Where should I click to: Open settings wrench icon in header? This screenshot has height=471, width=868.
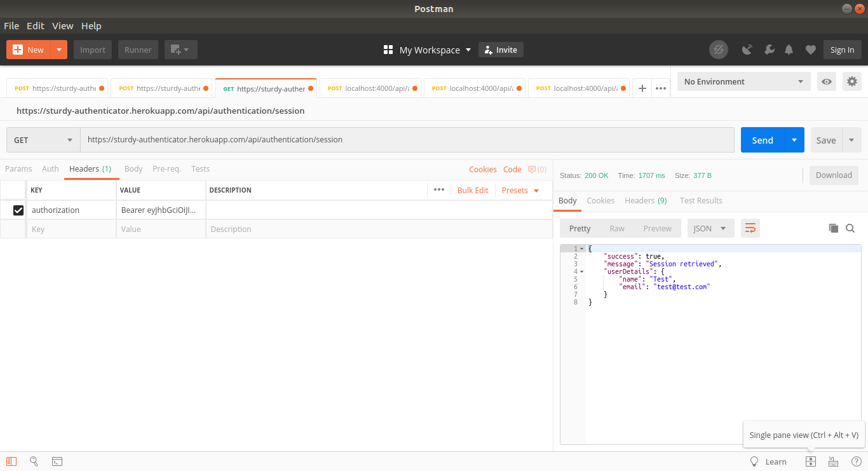(x=769, y=50)
